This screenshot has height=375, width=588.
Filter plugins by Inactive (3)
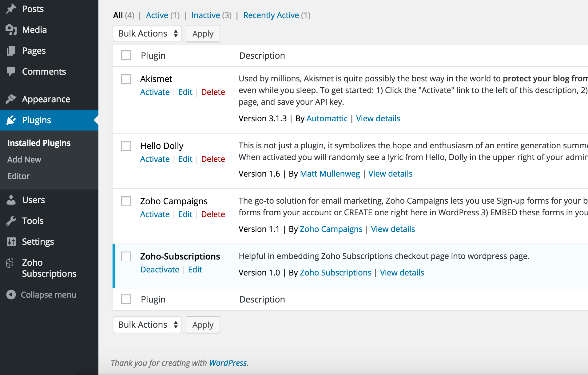[x=212, y=15]
